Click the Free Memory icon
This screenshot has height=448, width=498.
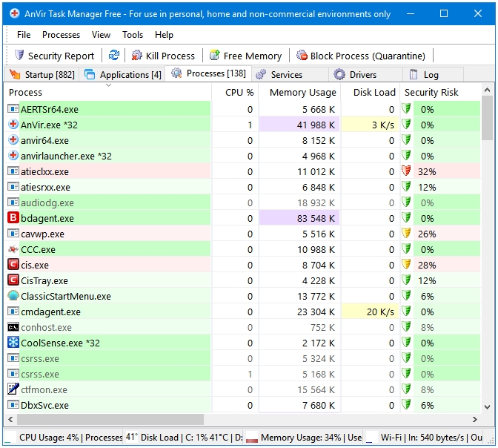[215, 56]
